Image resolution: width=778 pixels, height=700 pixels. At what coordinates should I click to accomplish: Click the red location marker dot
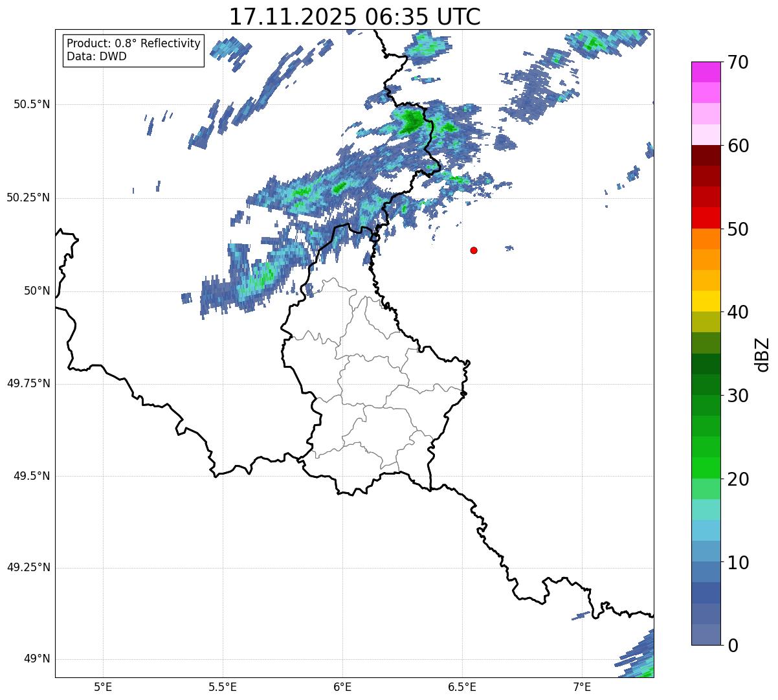click(x=474, y=250)
